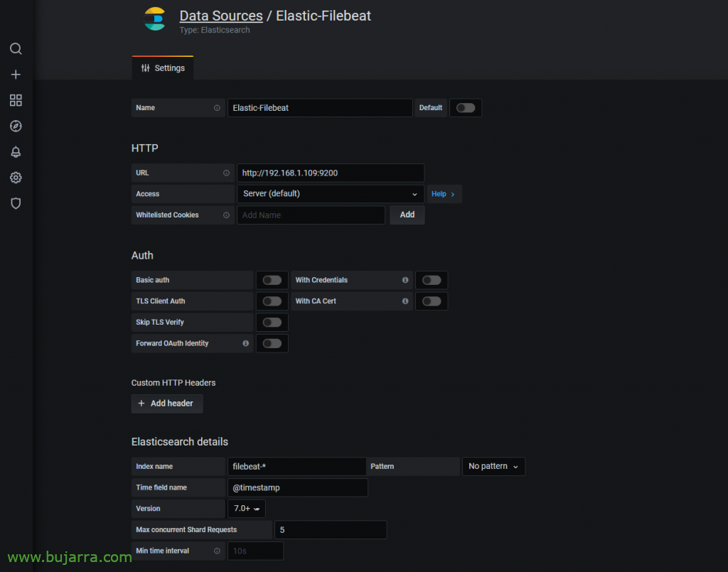Open the Elasticsearch Version dropdown
The height and width of the screenshot is (572, 728).
tap(246, 508)
